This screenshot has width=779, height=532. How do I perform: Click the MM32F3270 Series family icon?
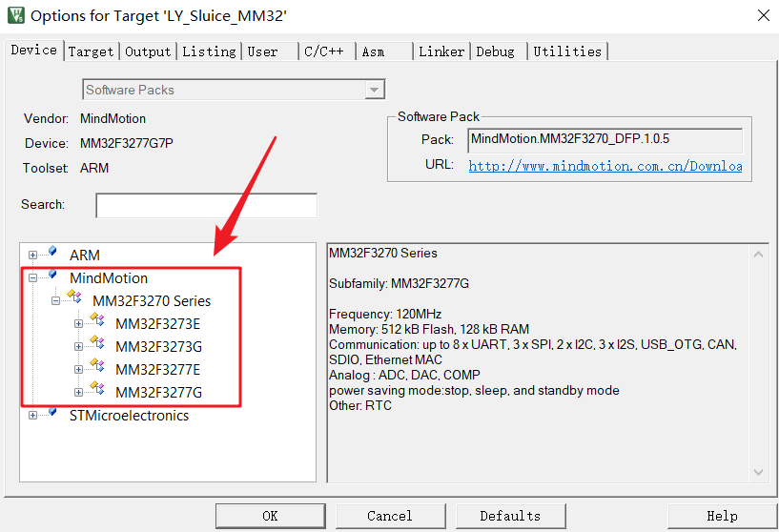pyautogui.click(x=74, y=297)
